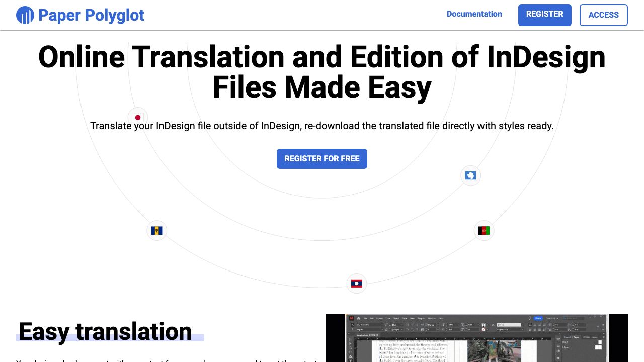Viewport: 644px width, 362px height.
Task: Select the Antarctica flag icon
Action: (471, 175)
